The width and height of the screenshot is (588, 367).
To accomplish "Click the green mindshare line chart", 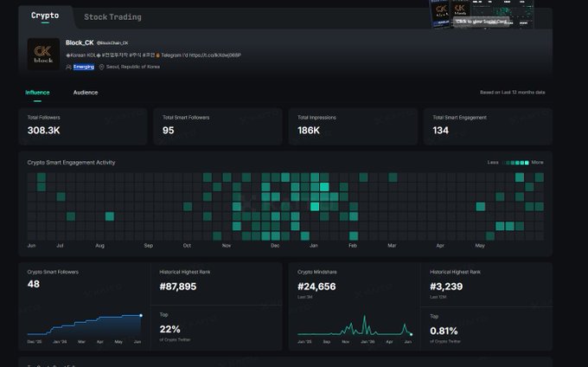I will [355, 325].
